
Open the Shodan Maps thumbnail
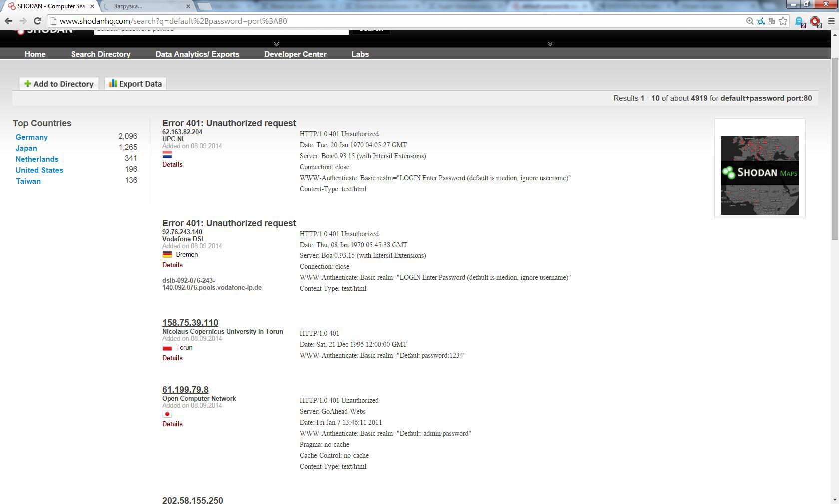(x=759, y=175)
